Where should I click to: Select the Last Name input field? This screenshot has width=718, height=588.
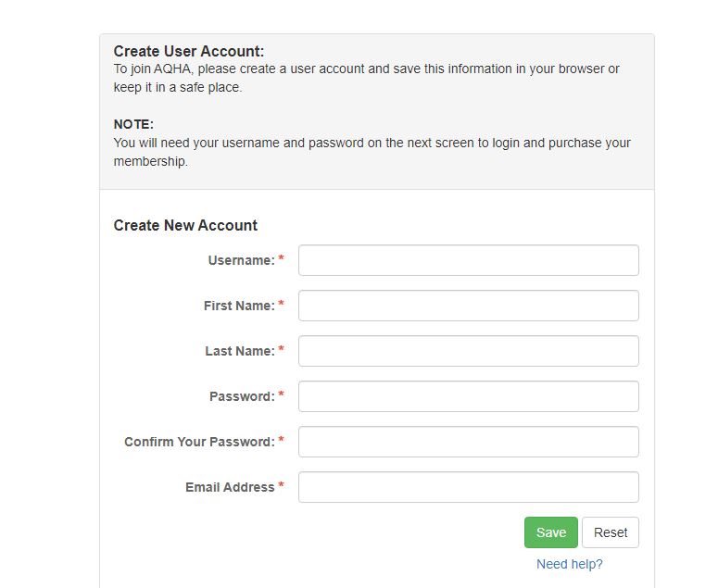[x=468, y=351]
